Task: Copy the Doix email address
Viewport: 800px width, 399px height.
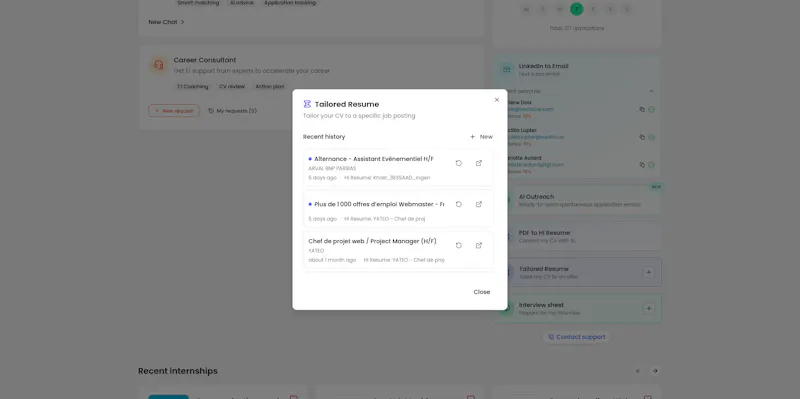Action: [x=642, y=109]
